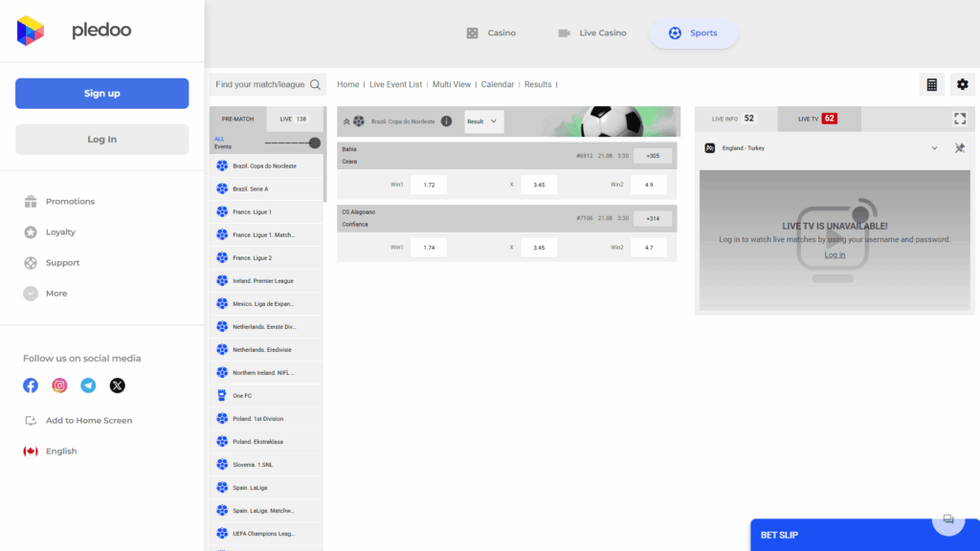The image size is (980, 551).
Task: Expand the England - Turkey match selector
Action: point(934,148)
